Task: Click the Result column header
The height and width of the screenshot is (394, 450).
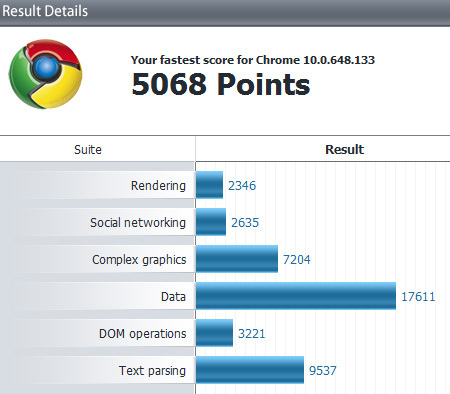Action: click(x=344, y=149)
